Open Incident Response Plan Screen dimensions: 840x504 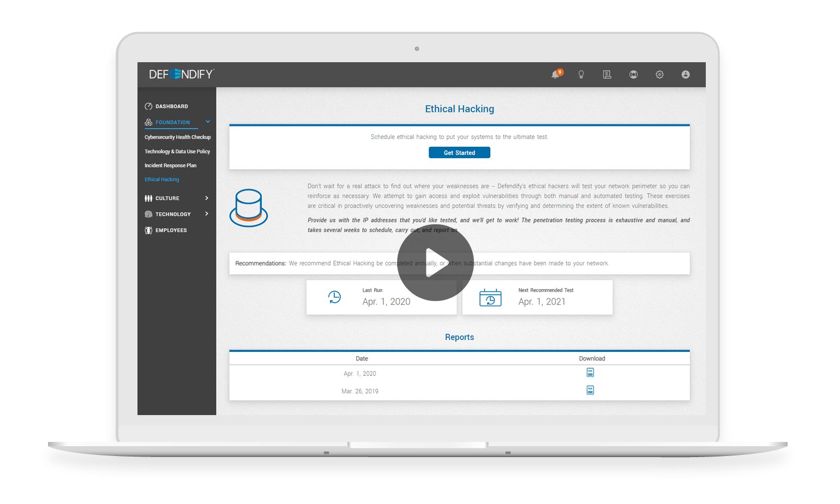[x=170, y=165]
